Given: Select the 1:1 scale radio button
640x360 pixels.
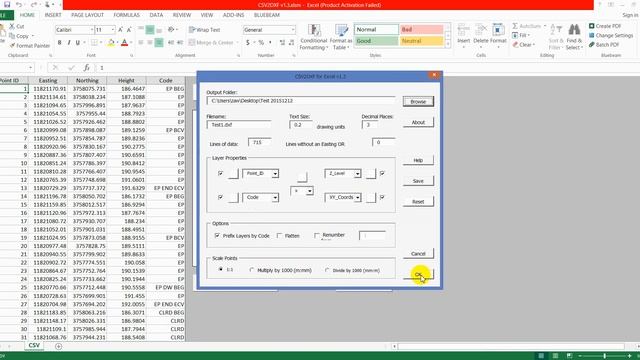Looking at the screenshot, I should [221, 269].
